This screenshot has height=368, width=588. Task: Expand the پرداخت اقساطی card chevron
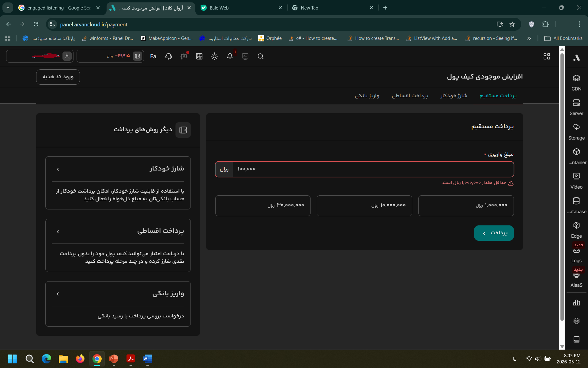(x=58, y=232)
